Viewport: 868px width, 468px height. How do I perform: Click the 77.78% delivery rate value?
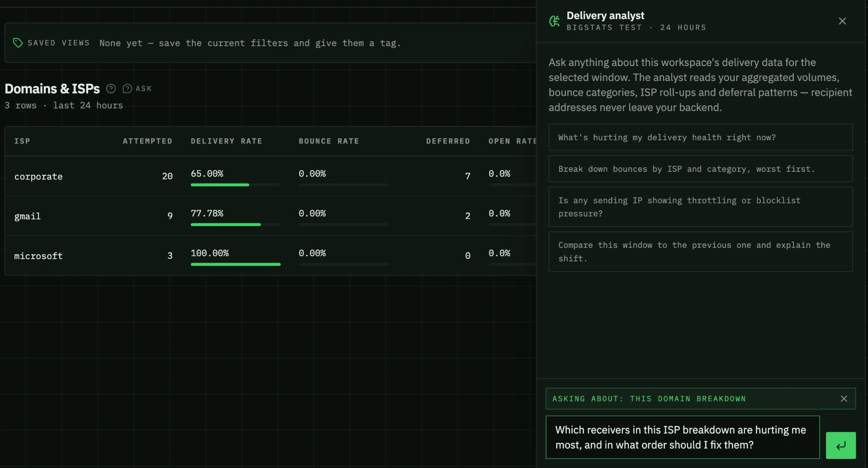click(207, 213)
